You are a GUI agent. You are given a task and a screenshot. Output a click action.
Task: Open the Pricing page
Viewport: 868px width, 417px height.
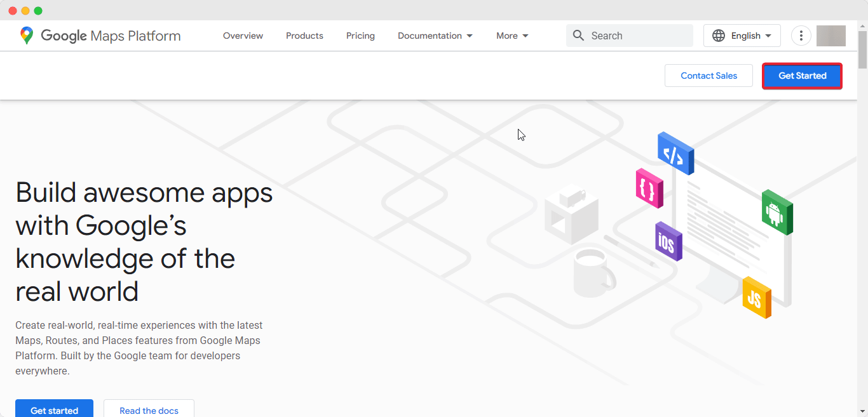click(360, 36)
